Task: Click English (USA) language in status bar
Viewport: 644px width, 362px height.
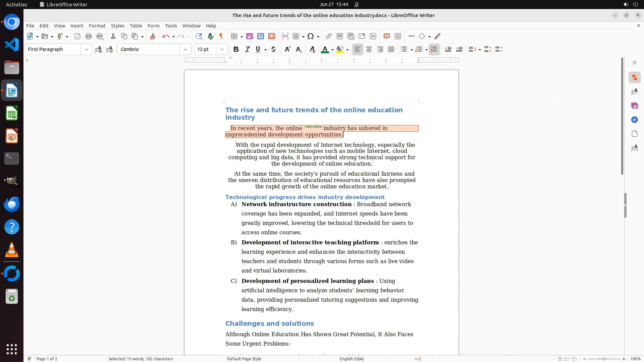Action: [352, 359]
